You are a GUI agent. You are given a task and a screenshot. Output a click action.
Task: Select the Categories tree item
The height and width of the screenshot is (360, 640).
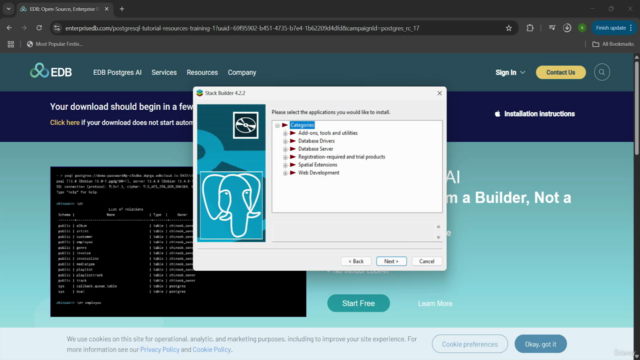302,125
